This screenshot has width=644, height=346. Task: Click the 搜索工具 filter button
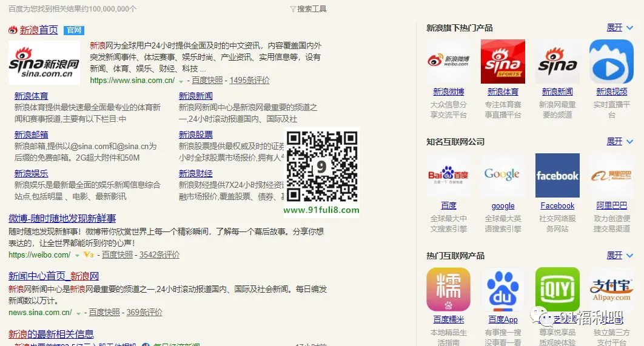308,8
